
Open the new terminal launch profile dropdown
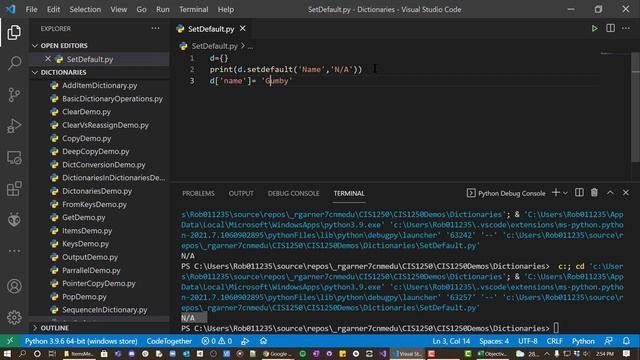565,193
